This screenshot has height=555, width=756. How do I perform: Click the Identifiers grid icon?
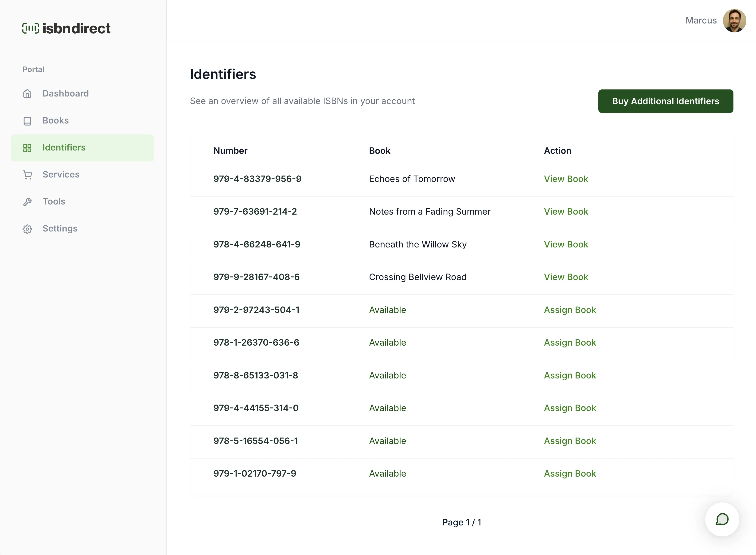point(27,148)
